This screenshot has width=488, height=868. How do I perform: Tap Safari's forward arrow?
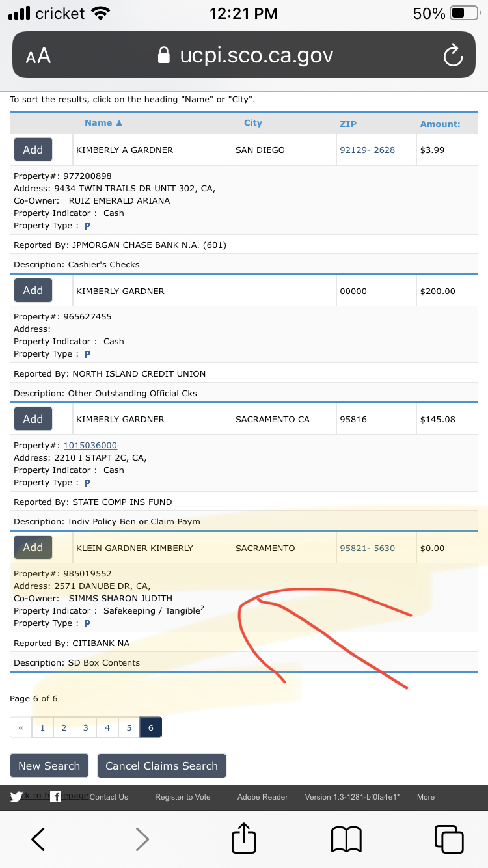142,839
